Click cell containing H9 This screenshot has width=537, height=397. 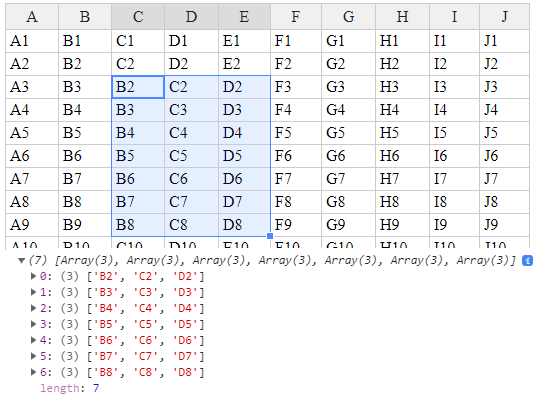pyautogui.click(x=402, y=224)
